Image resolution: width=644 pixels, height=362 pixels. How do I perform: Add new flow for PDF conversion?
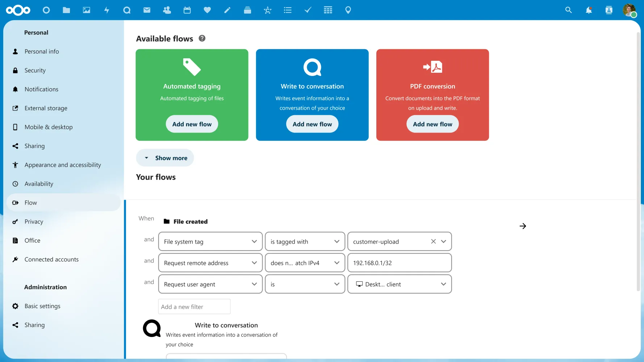pos(432,124)
